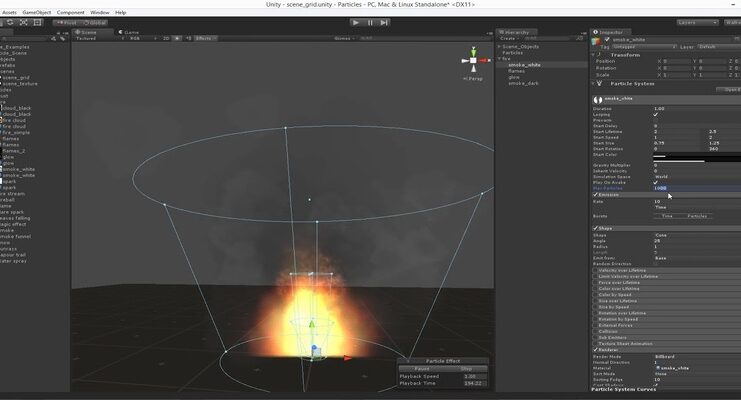741x400 pixels.
Task: Click the Project search-by-label filter icon
Action: point(62,38)
